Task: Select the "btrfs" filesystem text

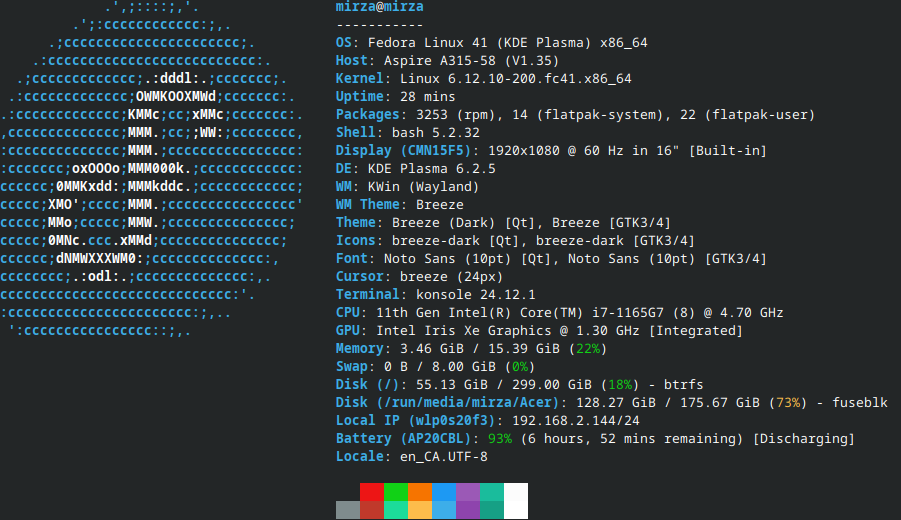Action: coord(684,384)
